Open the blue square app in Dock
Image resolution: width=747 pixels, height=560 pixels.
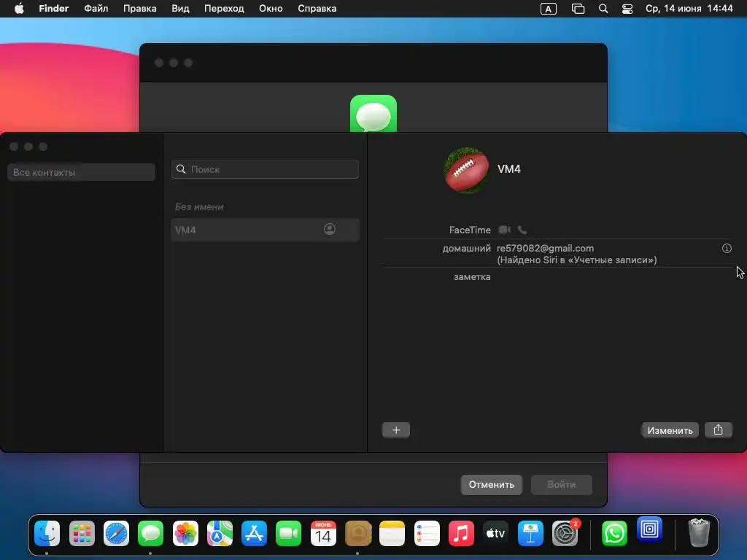[x=649, y=529]
